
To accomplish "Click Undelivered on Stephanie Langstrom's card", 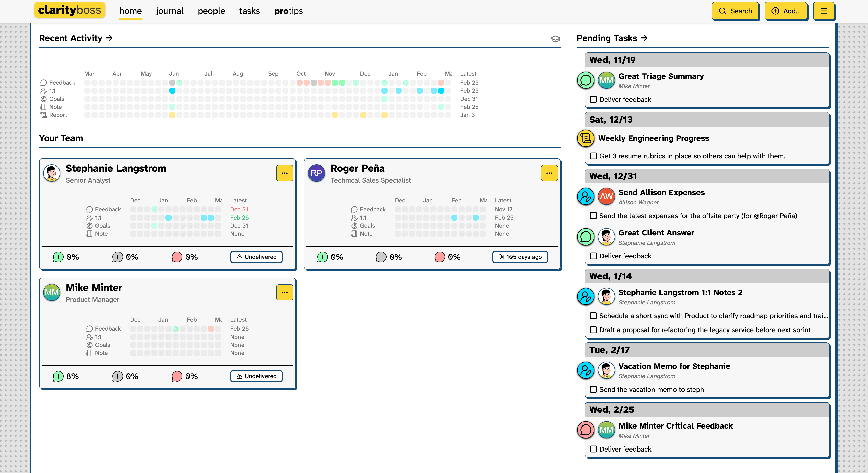I will [x=256, y=257].
